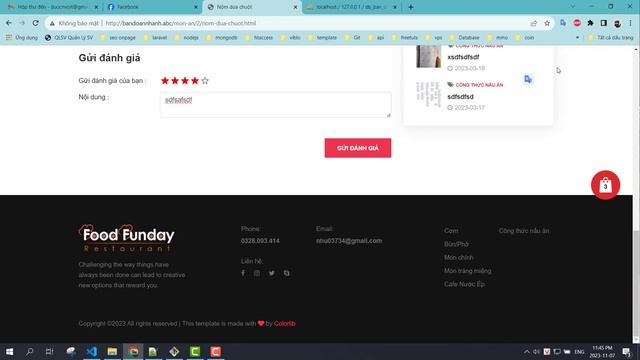Open the Database bookmark folder

pyautogui.click(x=464, y=38)
